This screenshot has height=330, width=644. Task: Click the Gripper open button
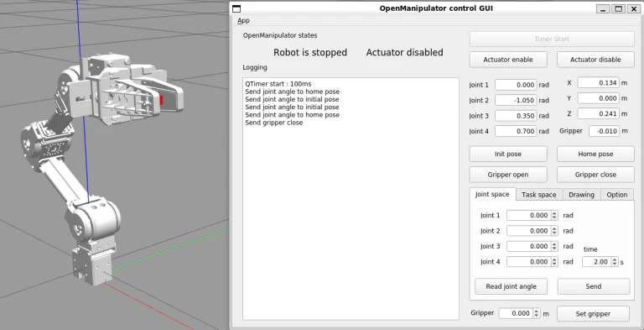508,175
